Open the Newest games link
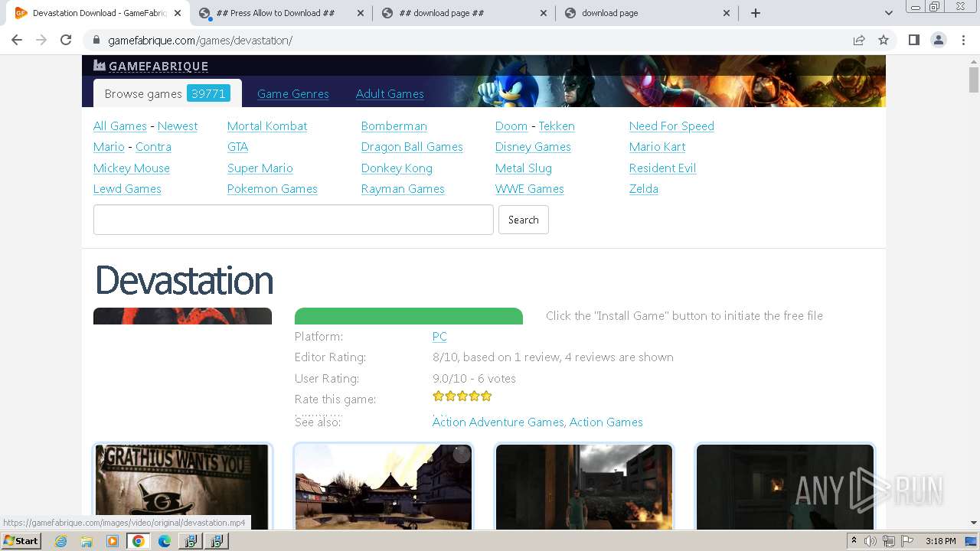The width and height of the screenshot is (980, 551). (178, 126)
